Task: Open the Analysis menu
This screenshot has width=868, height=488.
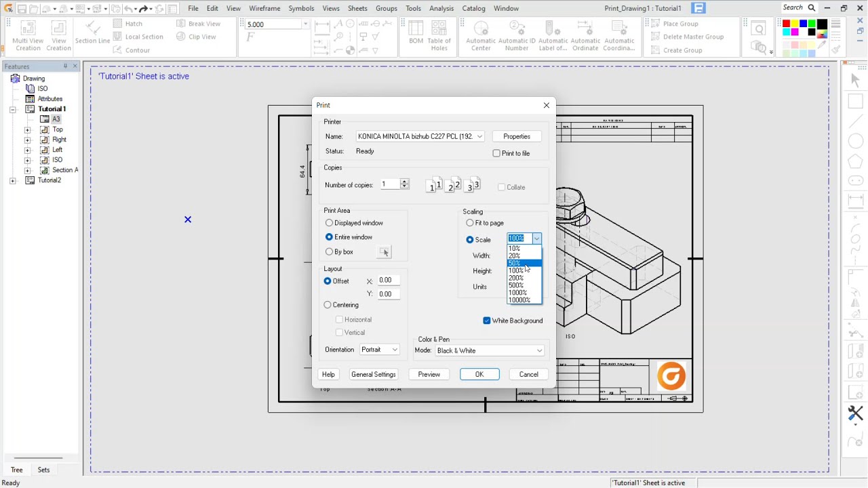Action: pyautogui.click(x=441, y=8)
